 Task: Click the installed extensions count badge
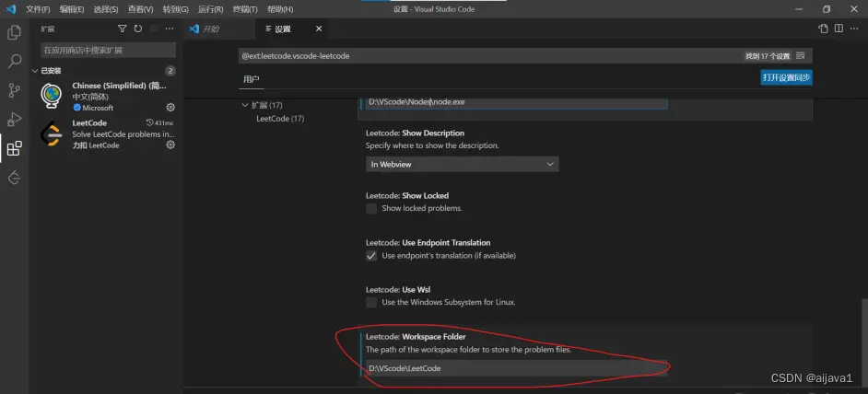click(170, 71)
